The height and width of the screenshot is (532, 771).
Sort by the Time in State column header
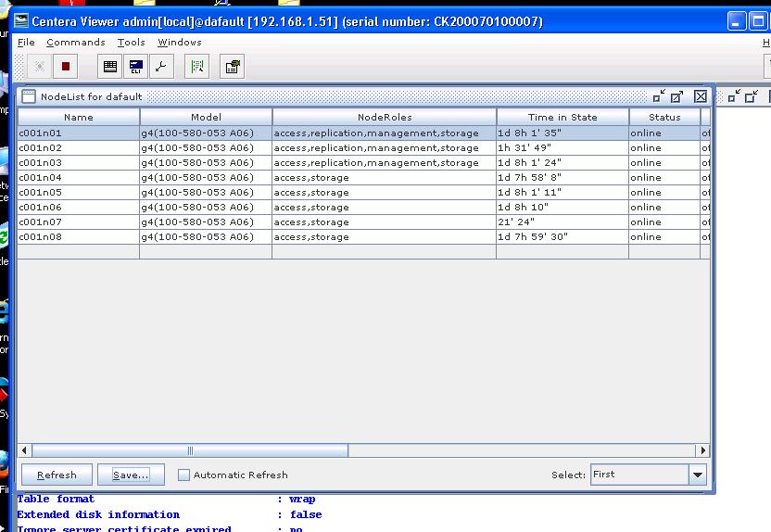(x=562, y=117)
